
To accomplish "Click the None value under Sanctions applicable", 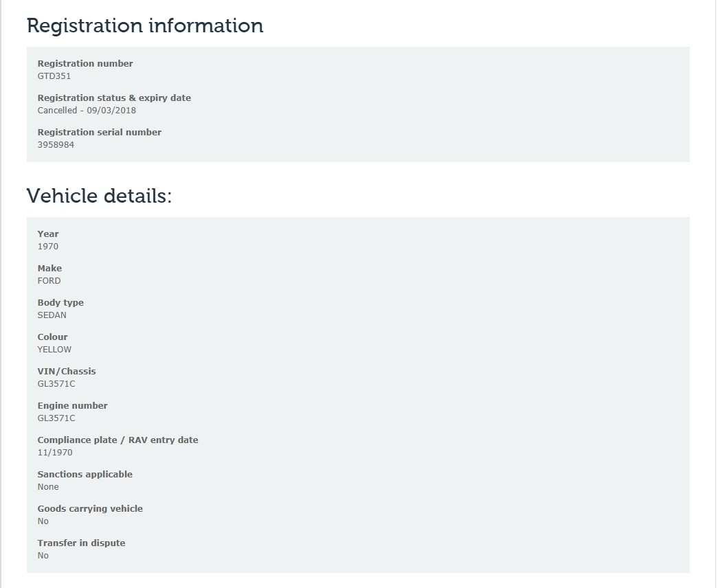I will click(x=48, y=487).
